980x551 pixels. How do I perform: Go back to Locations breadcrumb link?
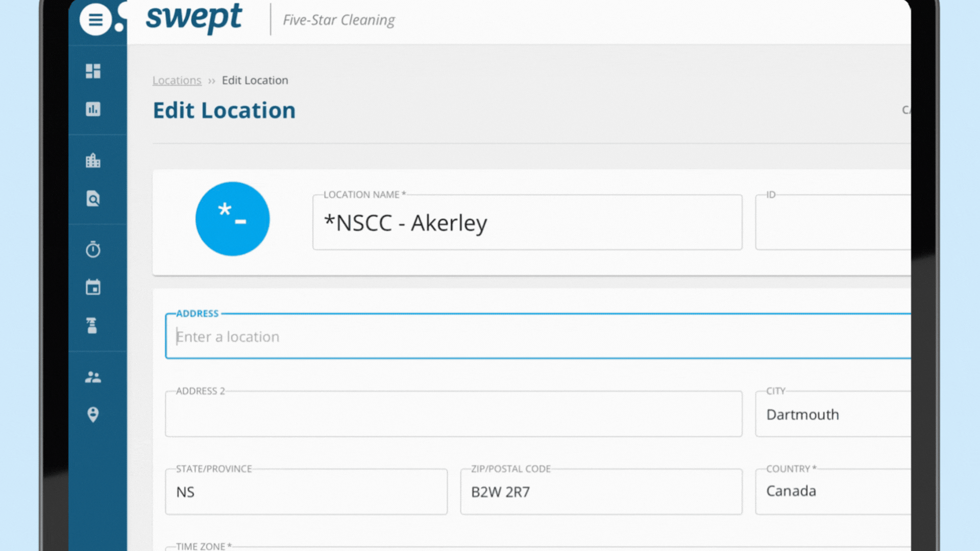pyautogui.click(x=177, y=81)
